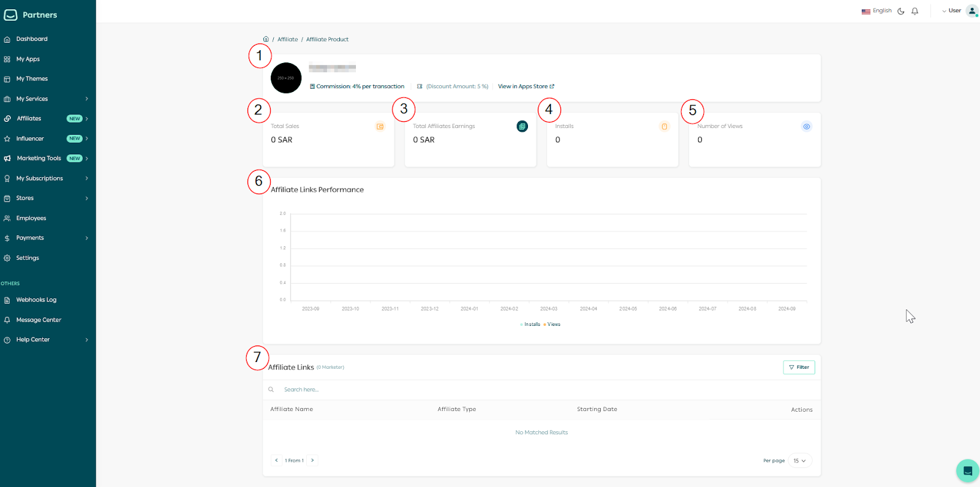This screenshot has height=487, width=980.
Task: Toggle Installs series in chart legend
Action: pos(531,325)
